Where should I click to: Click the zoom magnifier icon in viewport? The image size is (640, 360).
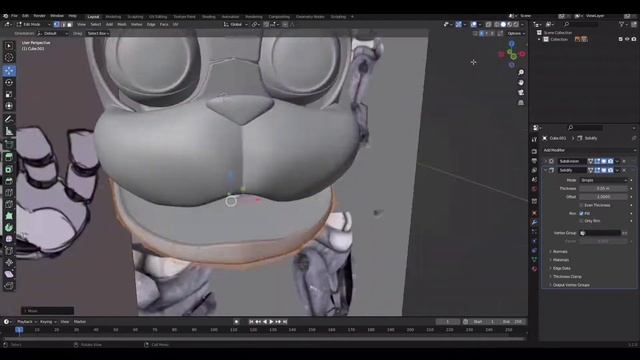tap(521, 72)
